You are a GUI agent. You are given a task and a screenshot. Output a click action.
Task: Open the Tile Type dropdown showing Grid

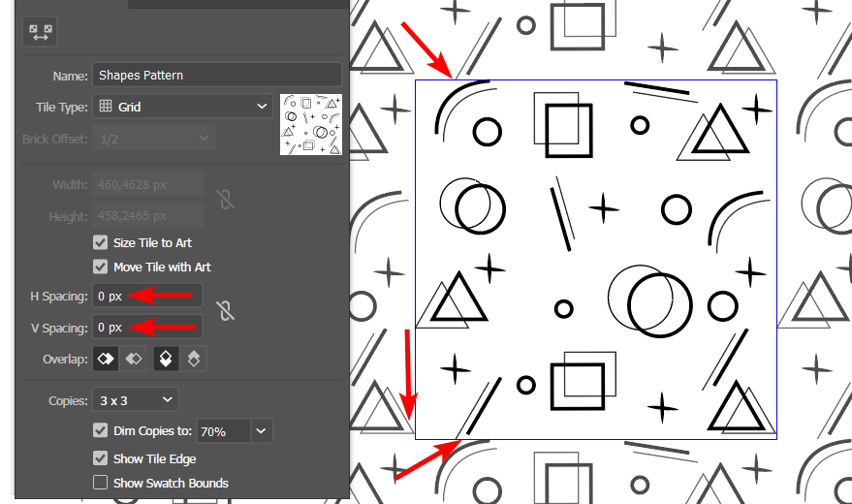pos(182,107)
